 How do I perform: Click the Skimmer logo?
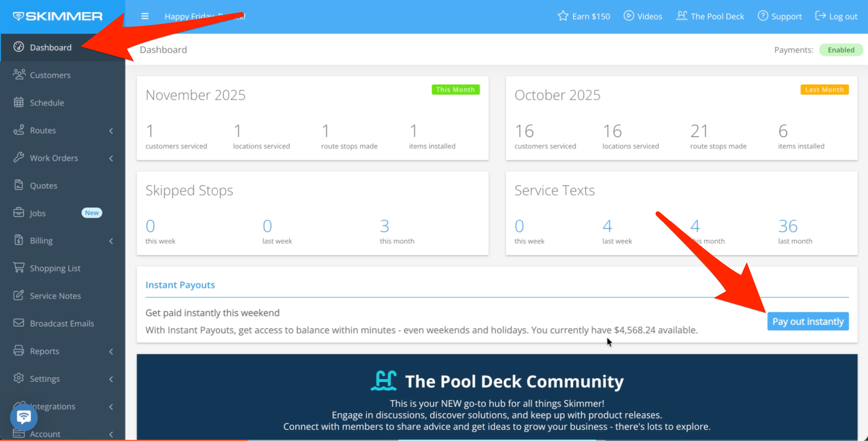[58, 16]
